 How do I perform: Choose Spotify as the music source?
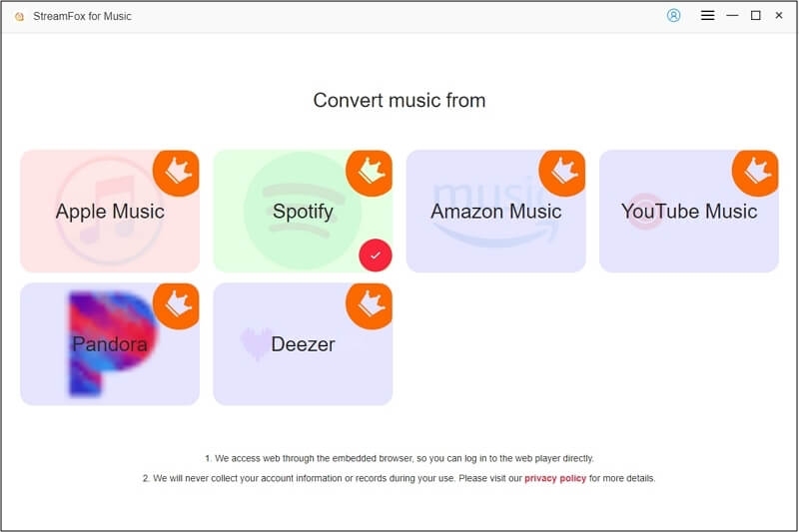click(x=303, y=212)
